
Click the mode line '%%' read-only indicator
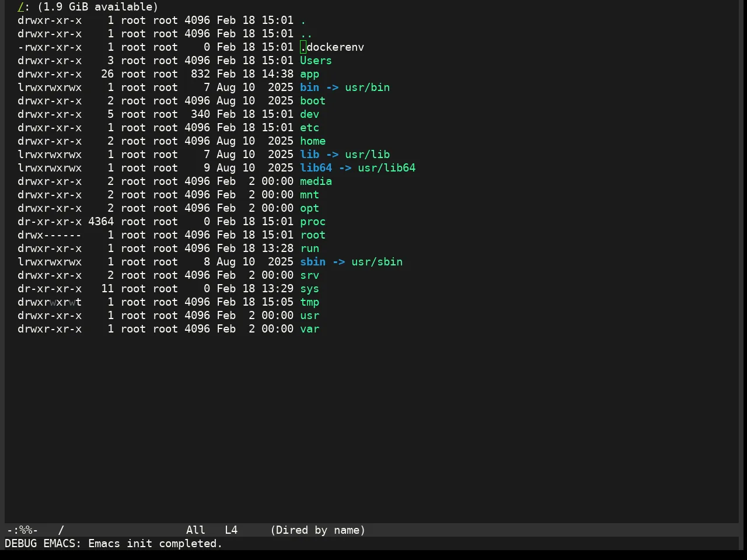(x=25, y=530)
